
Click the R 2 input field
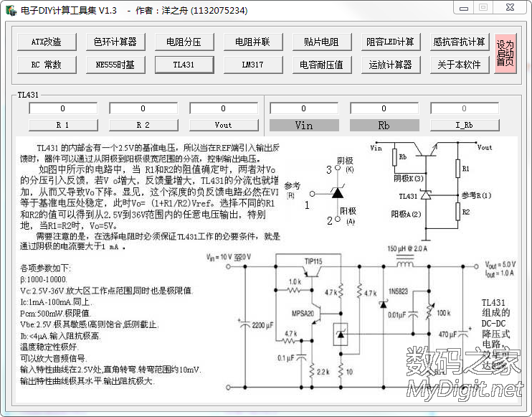pos(143,108)
